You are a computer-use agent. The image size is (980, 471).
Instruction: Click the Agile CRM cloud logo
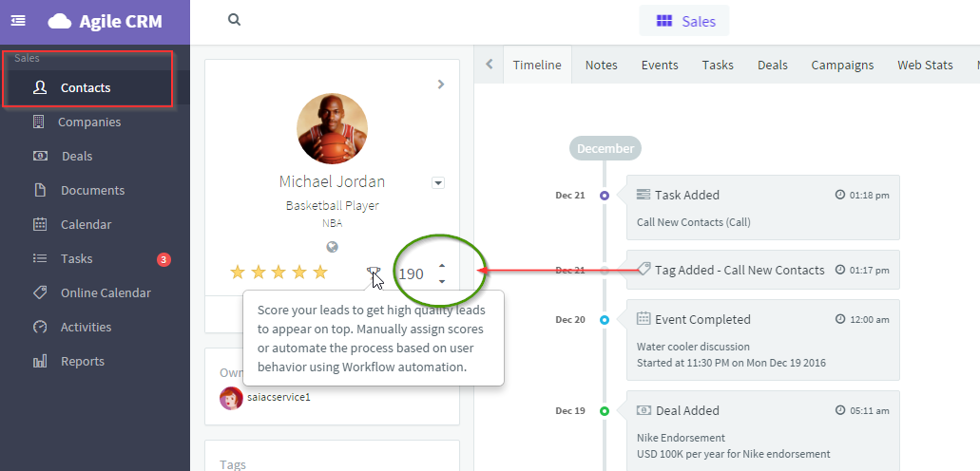(x=60, y=21)
